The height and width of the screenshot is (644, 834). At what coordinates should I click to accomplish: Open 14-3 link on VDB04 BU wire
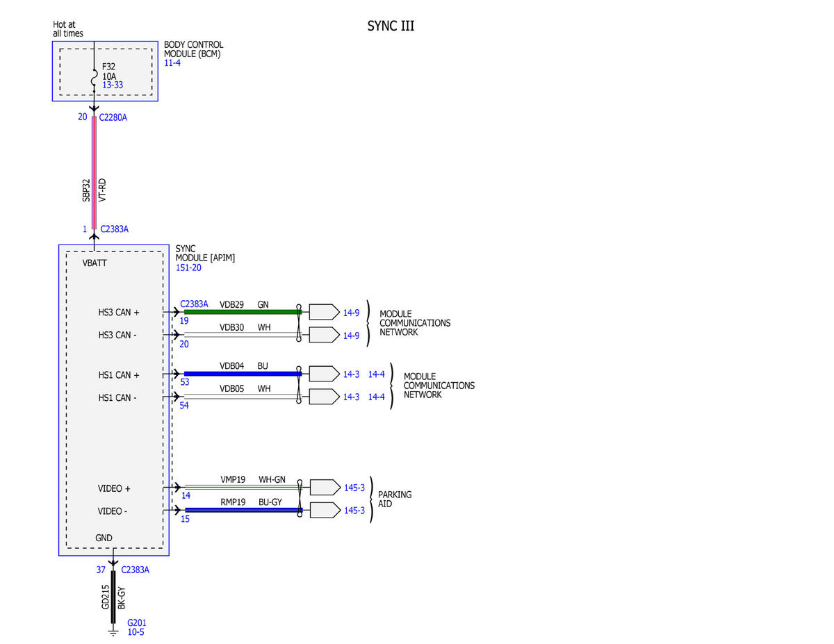point(351,374)
